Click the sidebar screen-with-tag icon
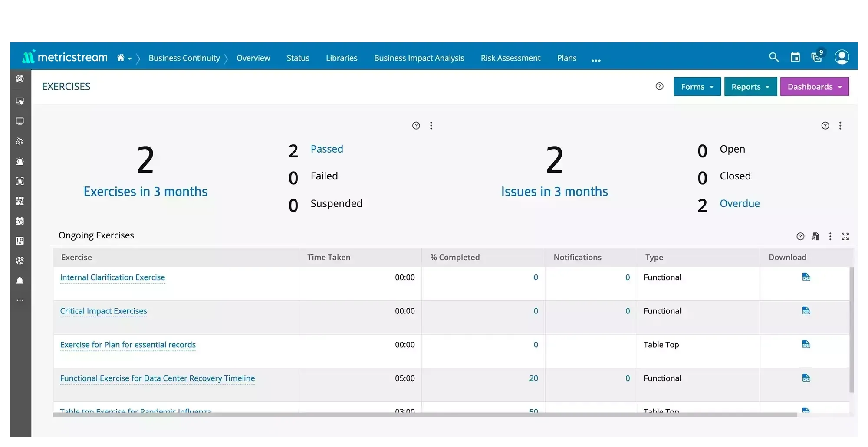Screen dimensions: 868x447 pos(20,101)
